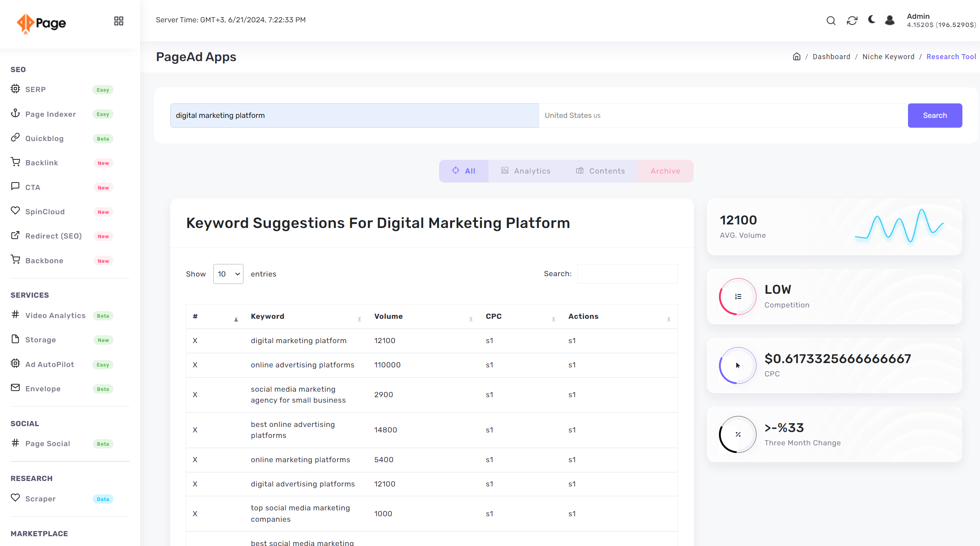The image size is (980, 546).
Task: Sort table by Keyword column
Action: coord(306,316)
